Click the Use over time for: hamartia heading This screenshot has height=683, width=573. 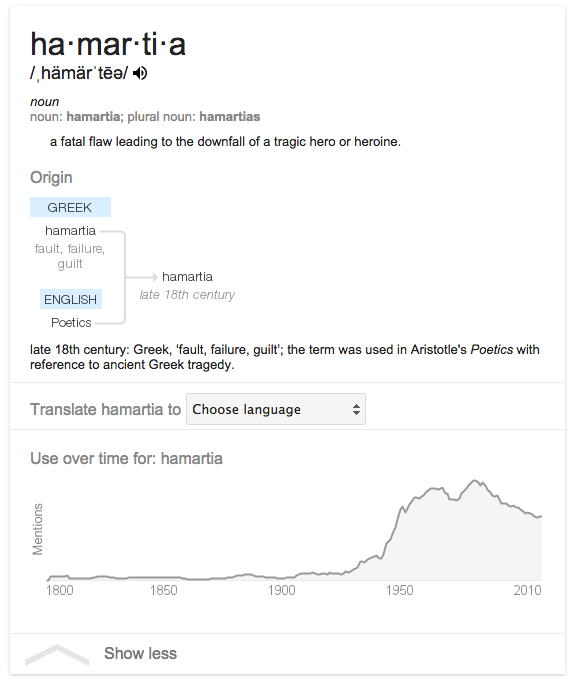pyautogui.click(x=126, y=458)
